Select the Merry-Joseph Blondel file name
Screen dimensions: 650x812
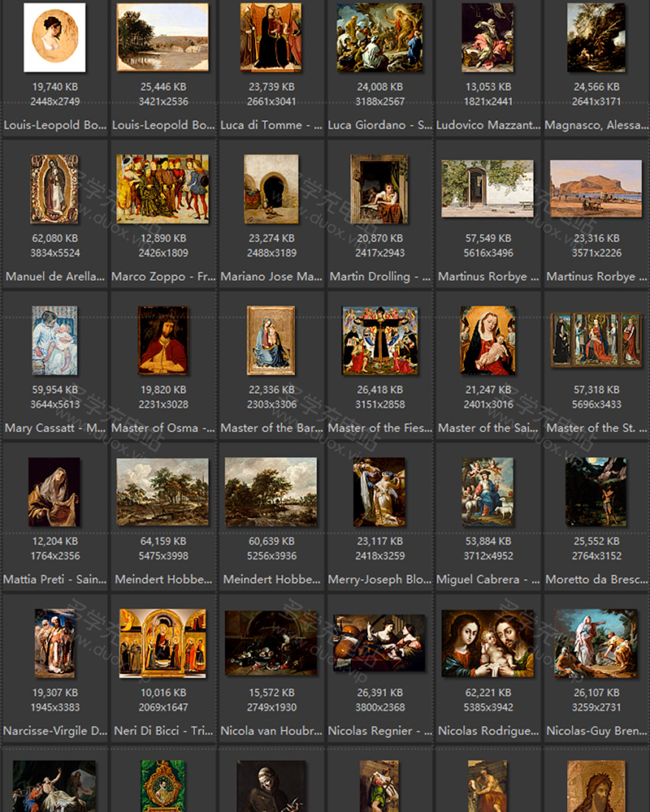click(x=379, y=580)
